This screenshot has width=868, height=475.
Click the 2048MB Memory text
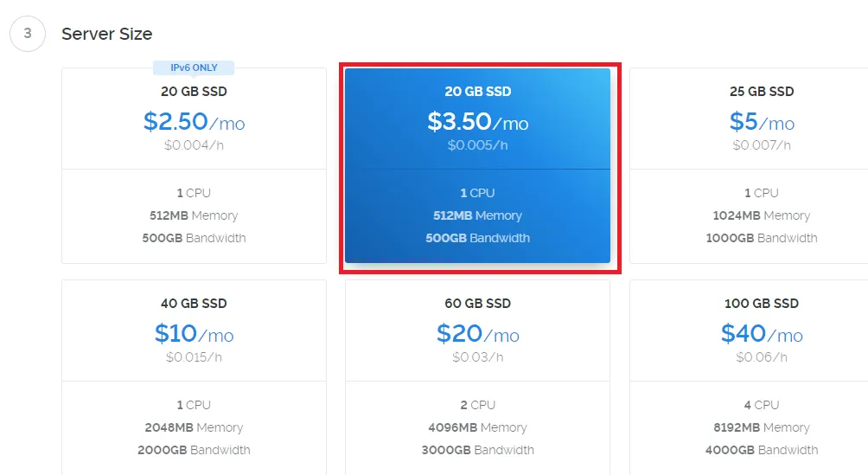(x=194, y=427)
